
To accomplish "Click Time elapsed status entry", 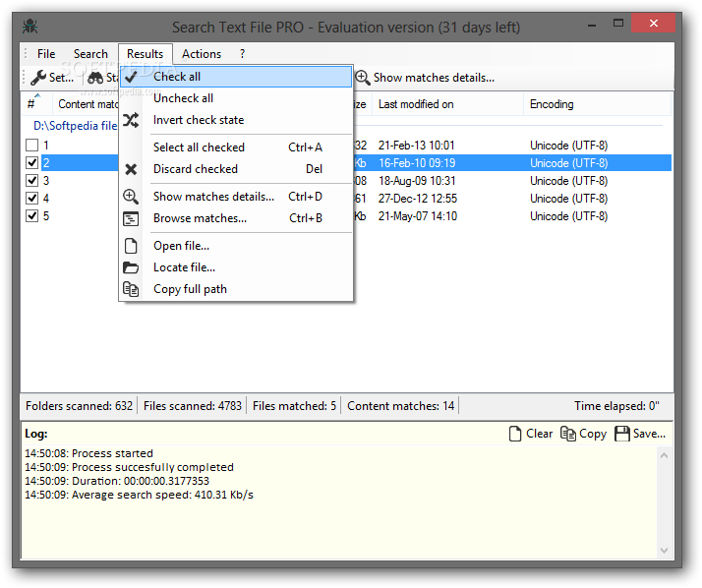I will click(x=616, y=406).
